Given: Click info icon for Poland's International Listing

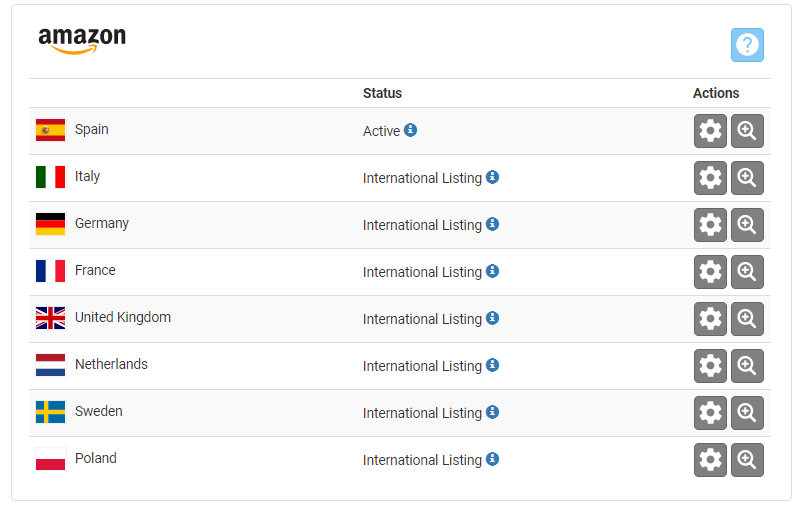Looking at the screenshot, I should (492, 459).
